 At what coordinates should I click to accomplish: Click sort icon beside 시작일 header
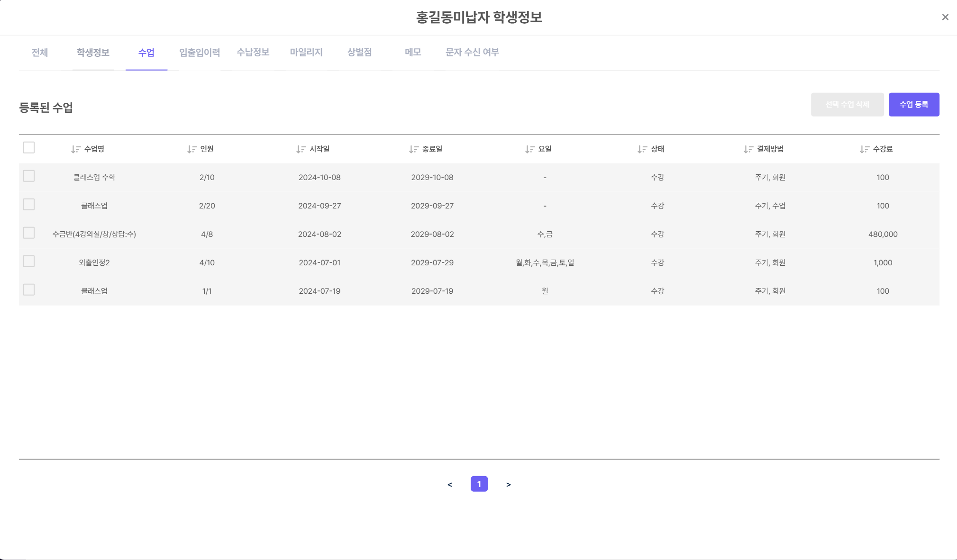301,149
